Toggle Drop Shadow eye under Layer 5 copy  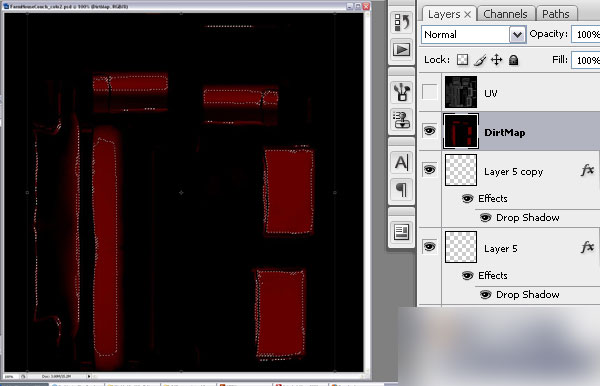pyautogui.click(x=486, y=218)
